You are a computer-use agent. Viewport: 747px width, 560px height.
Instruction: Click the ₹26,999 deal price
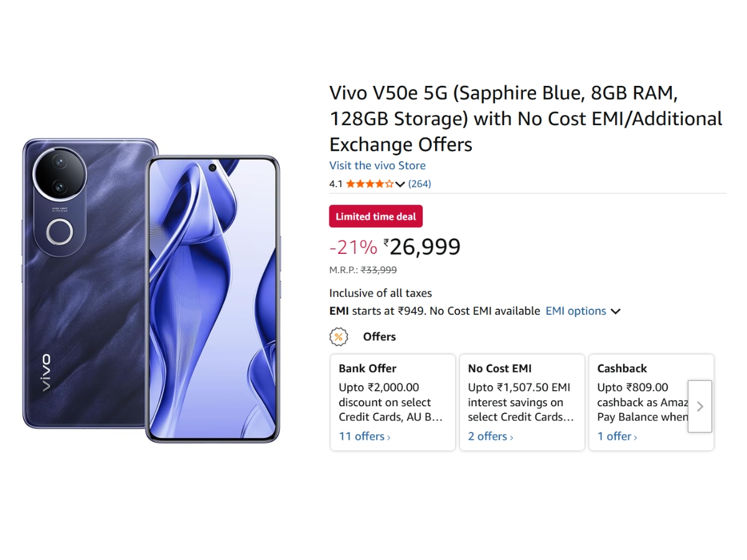425,247
